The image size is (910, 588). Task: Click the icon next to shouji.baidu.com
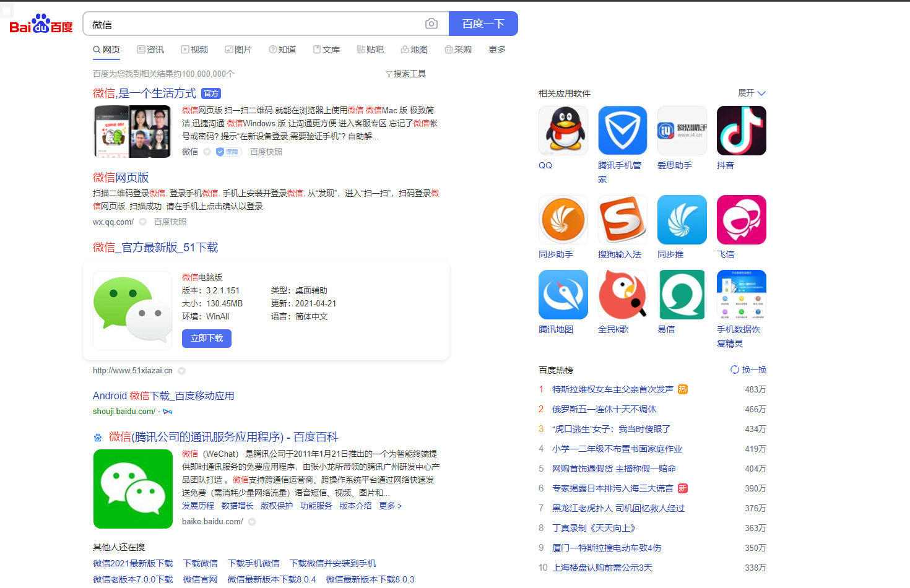(x=168, y=412)
